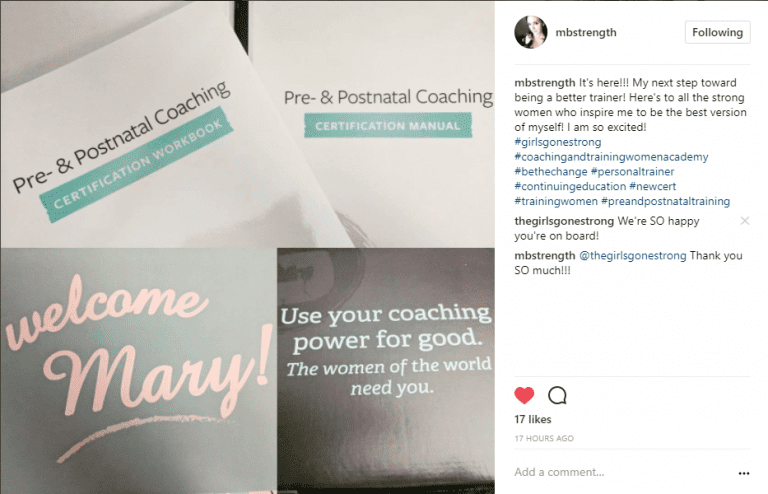Click the mbstrength username in header
This screenshot has width=768, height=494.
point(586,32)
